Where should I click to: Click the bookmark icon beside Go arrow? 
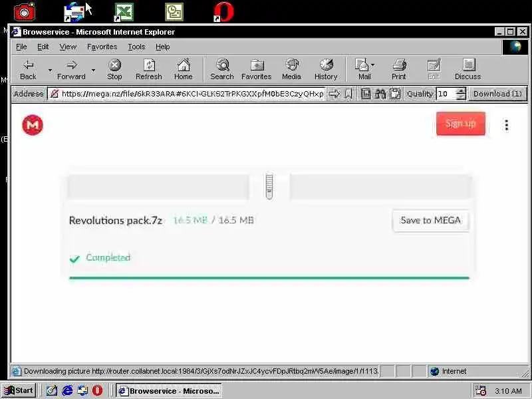click(x=348, y=94)
